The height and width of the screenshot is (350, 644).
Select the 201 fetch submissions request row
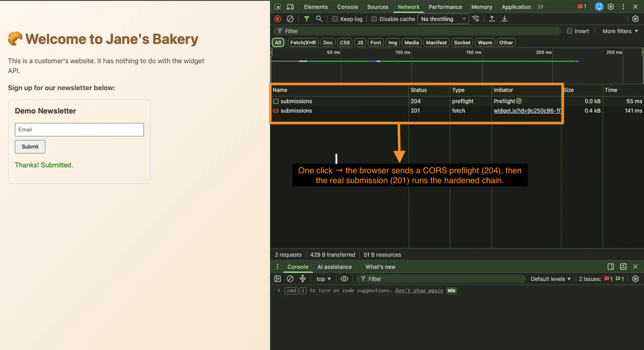[457, 111]
